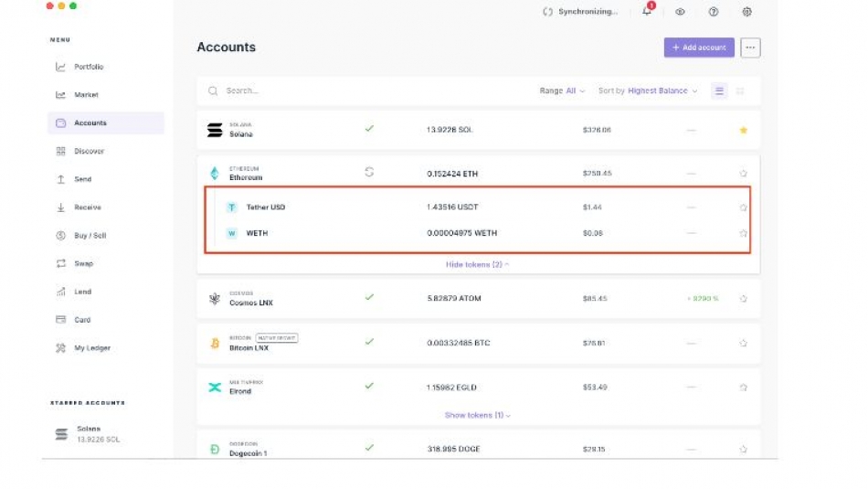This screenshot has width=868, height=489.
Task: Click the 0.00004975 WETH amount
Action: click(461, 233)
